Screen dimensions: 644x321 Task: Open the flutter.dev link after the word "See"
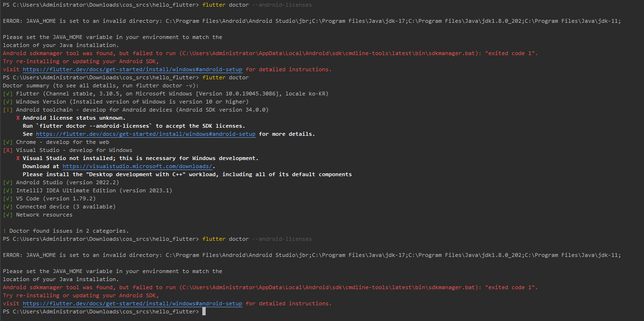(146, 134)
